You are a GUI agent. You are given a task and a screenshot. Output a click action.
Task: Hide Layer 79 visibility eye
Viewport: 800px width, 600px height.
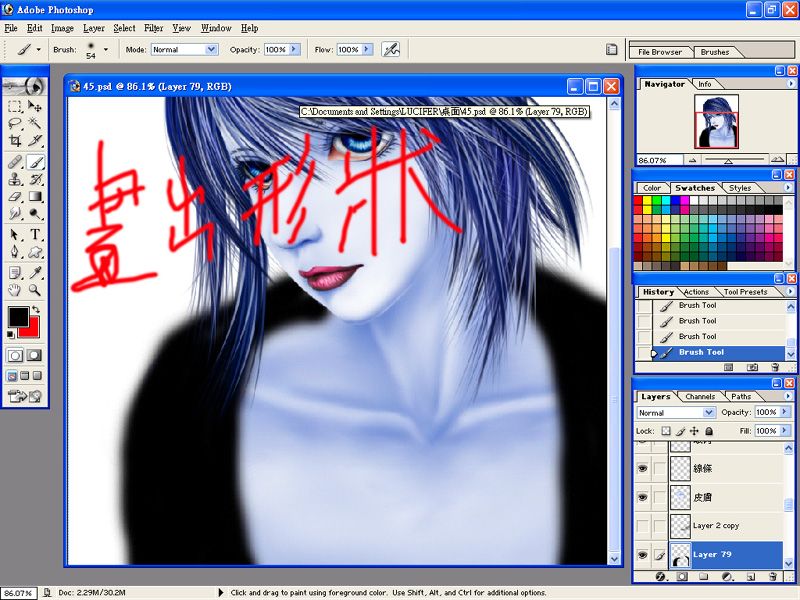tap(643, 555)
